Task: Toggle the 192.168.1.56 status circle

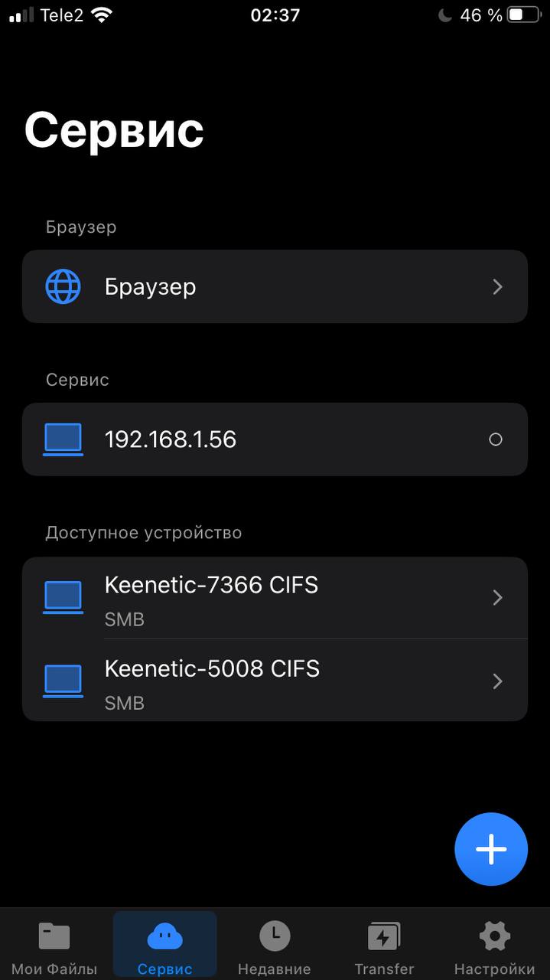Action: 496,439
